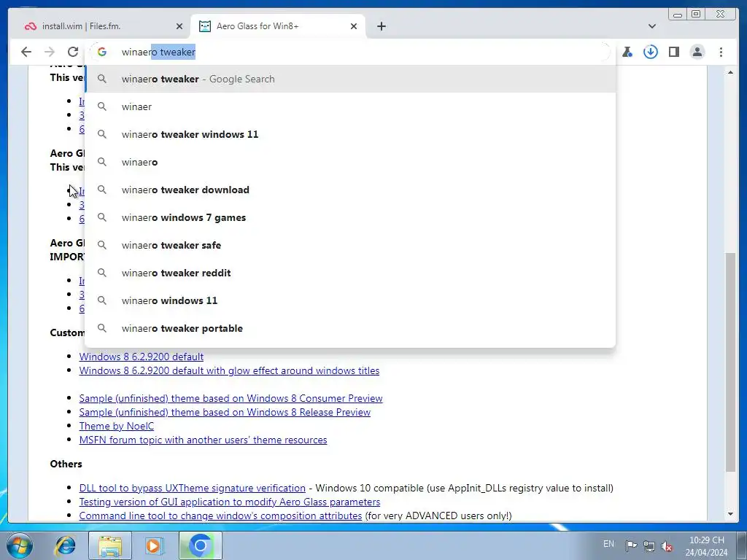Open the profile avatar menu
This screenshot has height=560, width=747.
click(697, 52)
